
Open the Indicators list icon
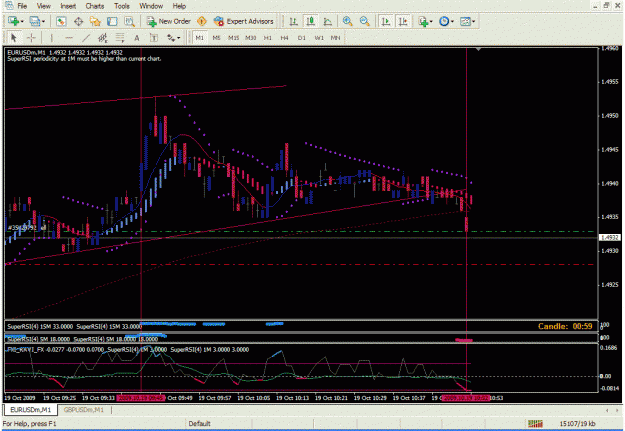[423, 21]
